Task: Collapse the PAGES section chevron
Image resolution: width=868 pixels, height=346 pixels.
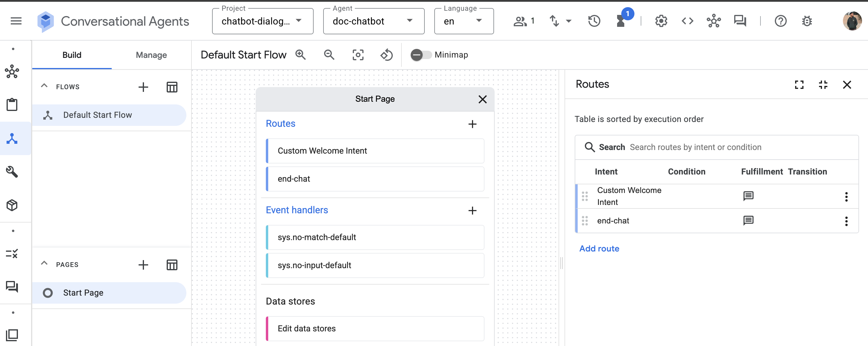Action: (x=44, y=264)
